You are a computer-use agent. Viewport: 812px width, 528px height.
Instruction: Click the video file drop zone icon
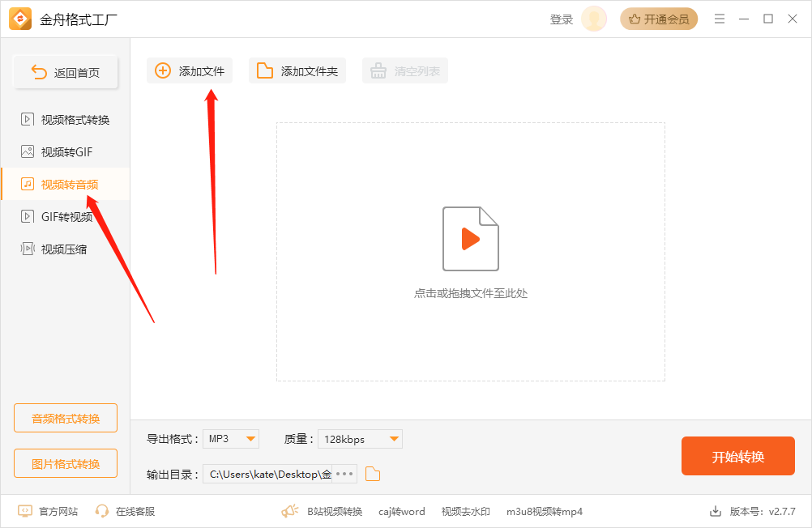470,239
